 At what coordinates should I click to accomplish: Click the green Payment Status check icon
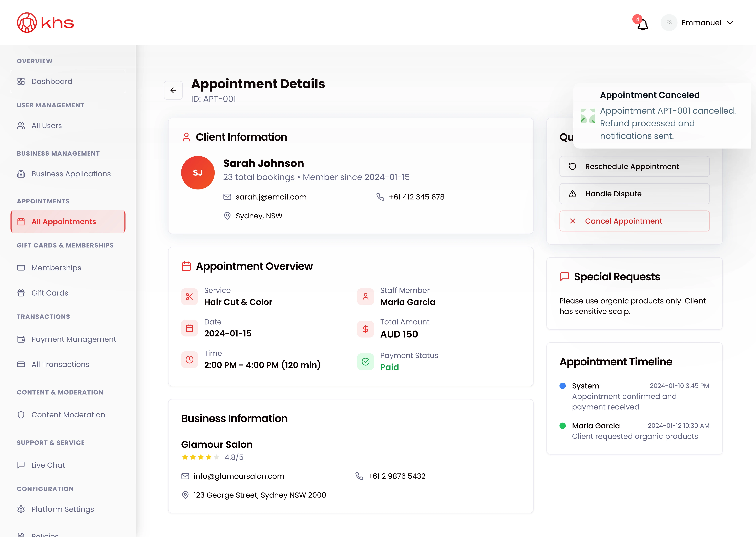[x=365, y=361]
